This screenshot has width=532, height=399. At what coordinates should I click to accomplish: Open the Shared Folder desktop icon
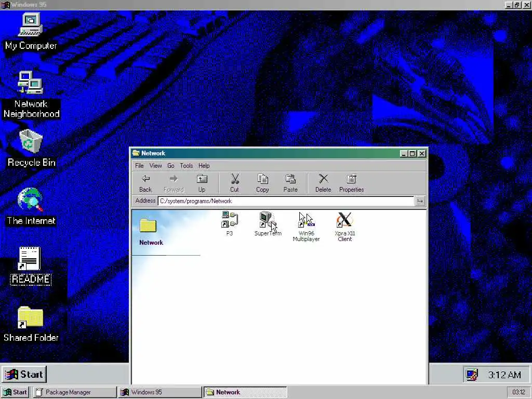(x=31, y=324)
